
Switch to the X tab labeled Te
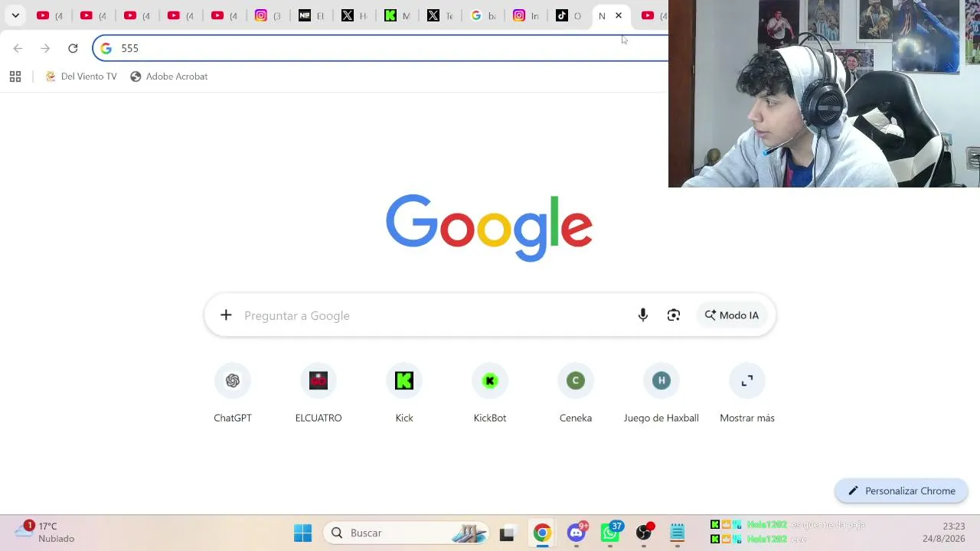coord(440,15)
